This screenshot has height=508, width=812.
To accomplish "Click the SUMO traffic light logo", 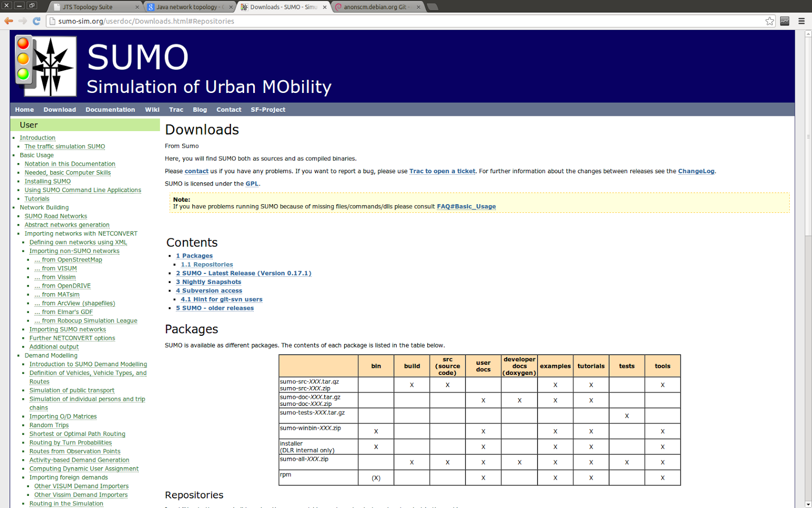I will click(x=45, y=66).
